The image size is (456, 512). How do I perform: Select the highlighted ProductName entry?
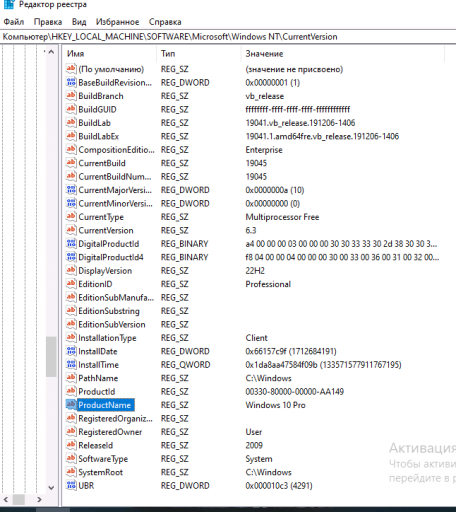tap(105, 405)
